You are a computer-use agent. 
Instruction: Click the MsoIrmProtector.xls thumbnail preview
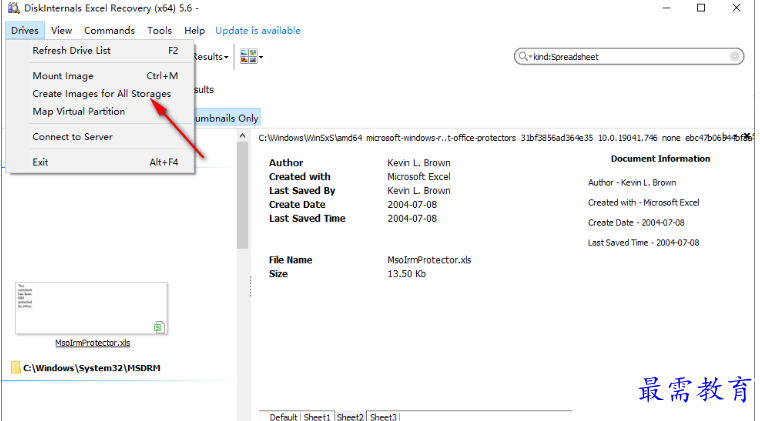point(92,308)
